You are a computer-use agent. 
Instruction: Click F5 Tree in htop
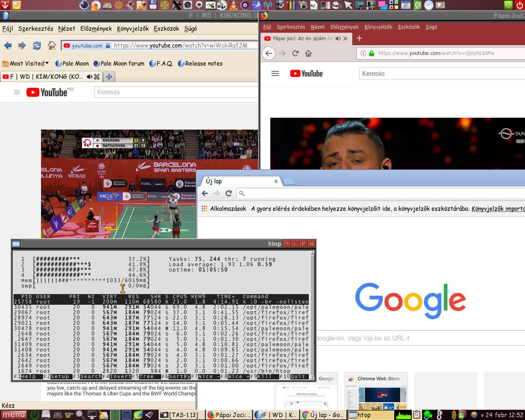click(147, 377)
